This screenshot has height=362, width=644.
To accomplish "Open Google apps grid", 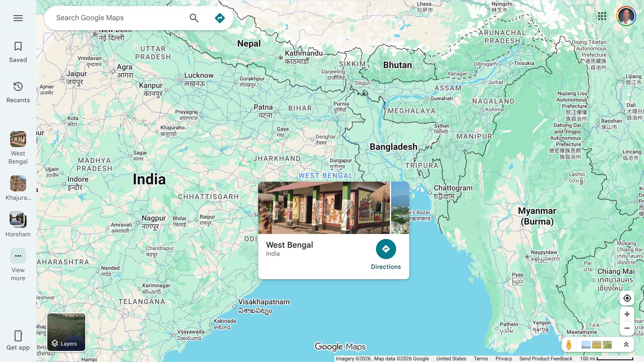I will pyautogui.click(x=602, y=16).
